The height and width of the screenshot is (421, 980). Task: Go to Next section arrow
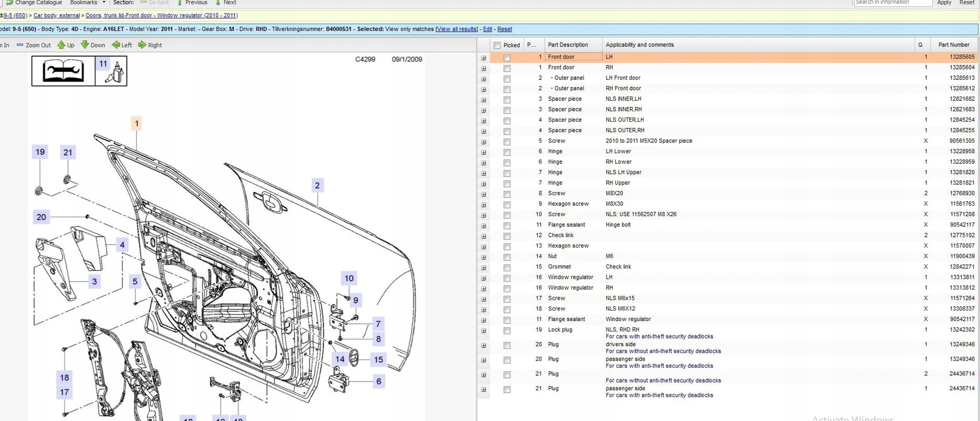click(218, 3)
